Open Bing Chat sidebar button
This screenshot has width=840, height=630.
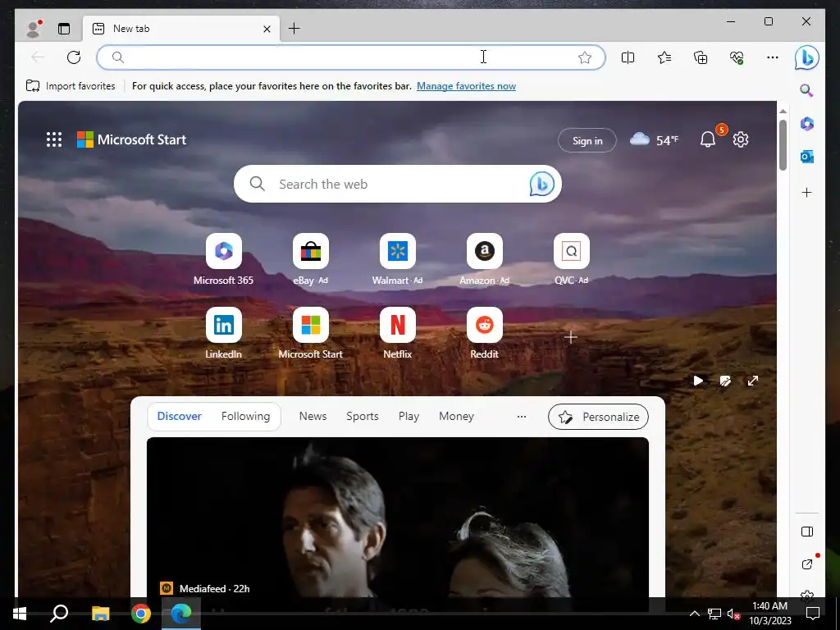pyautogui.click(x=807, y=57)
